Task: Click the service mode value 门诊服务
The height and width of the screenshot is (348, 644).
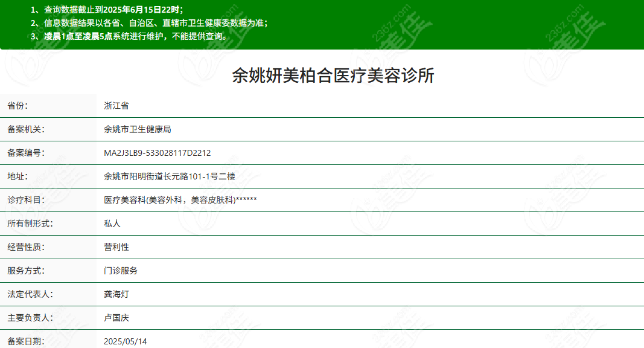Action: point(121,271)
